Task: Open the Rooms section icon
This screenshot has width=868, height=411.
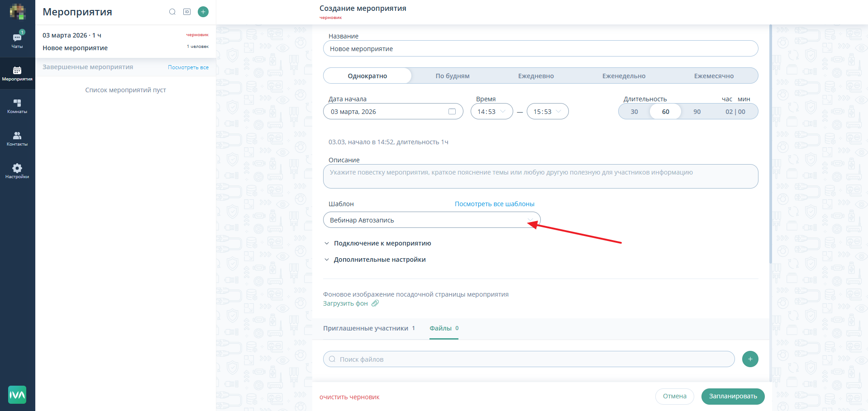Action: (17, 106)
